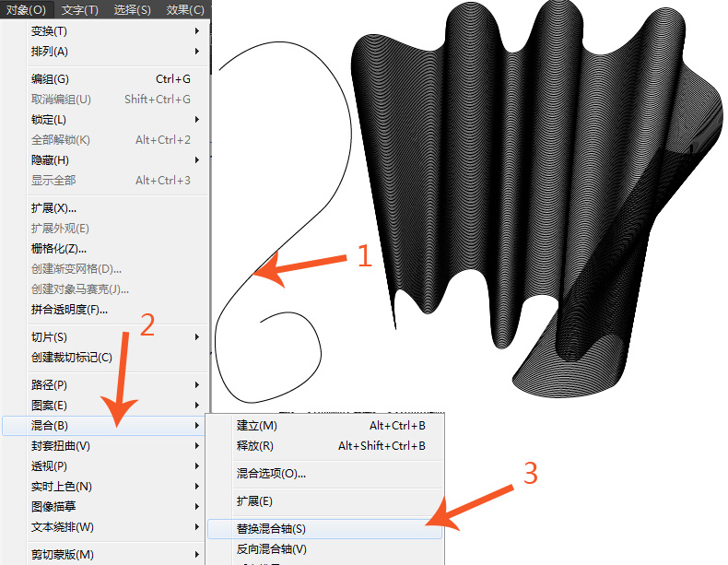Screen dimensions: 728x565
Task: Click the 效果(C) menu bar item
Action: (x=185, y=10)
